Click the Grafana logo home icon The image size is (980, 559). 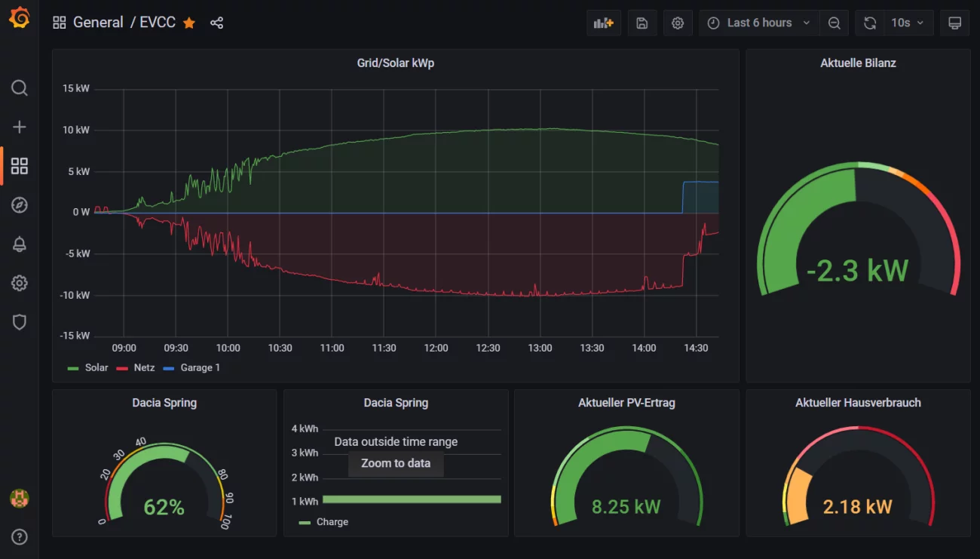(x=20, y=19)
